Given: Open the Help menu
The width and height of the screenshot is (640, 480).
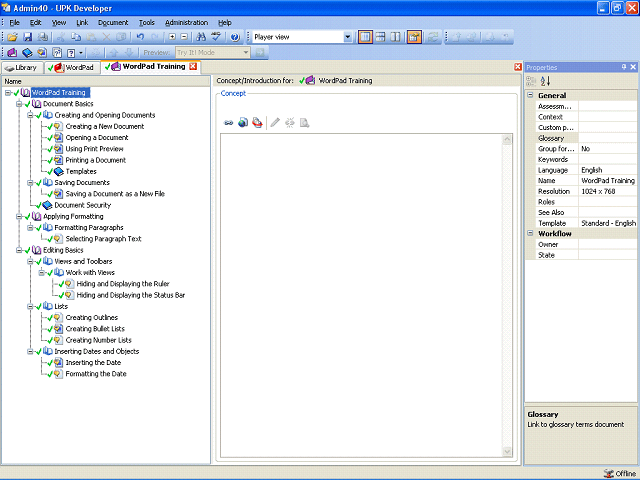Looking at the screenshot, I should [x=224, y=22].
